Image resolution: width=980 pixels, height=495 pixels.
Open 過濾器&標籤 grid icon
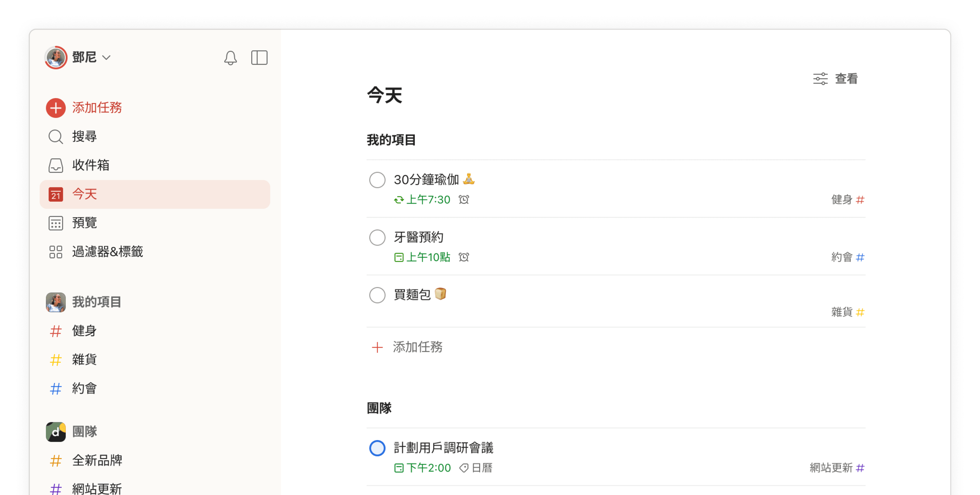[56, 252]
